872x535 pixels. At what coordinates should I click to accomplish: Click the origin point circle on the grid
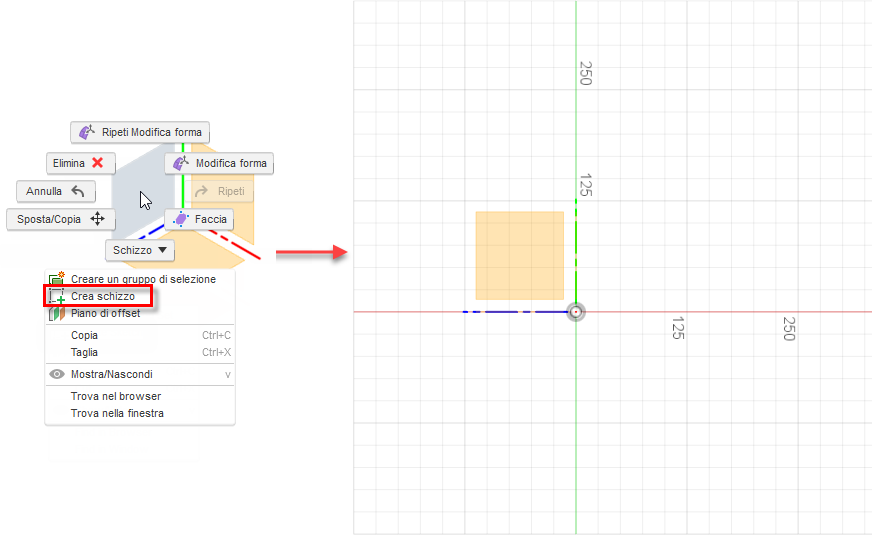click(576, 312)
